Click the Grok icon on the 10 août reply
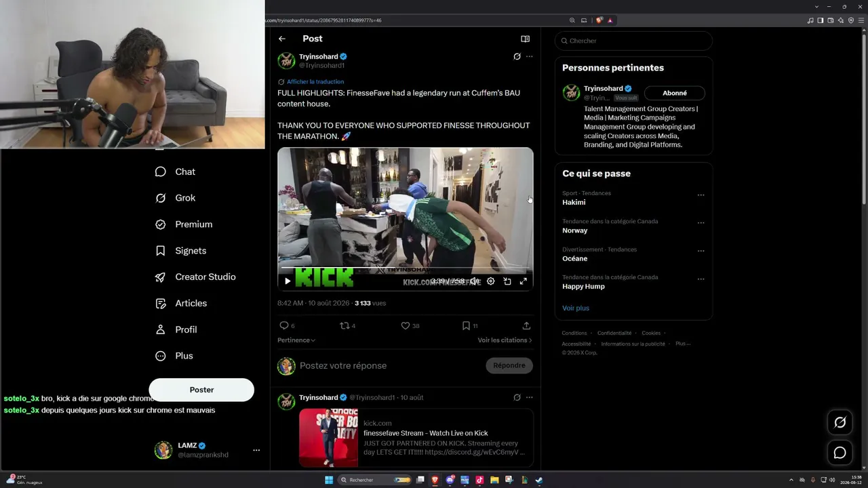 pos(517,397)
